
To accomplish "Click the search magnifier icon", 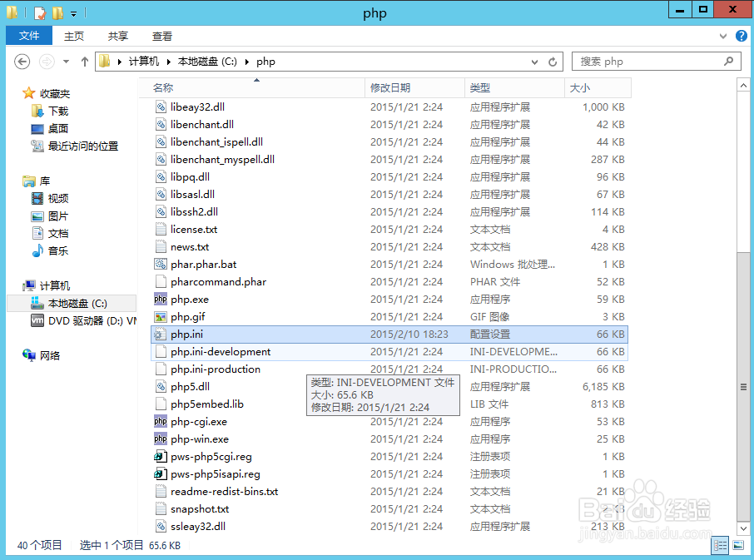I will click(x=728, y=61).
